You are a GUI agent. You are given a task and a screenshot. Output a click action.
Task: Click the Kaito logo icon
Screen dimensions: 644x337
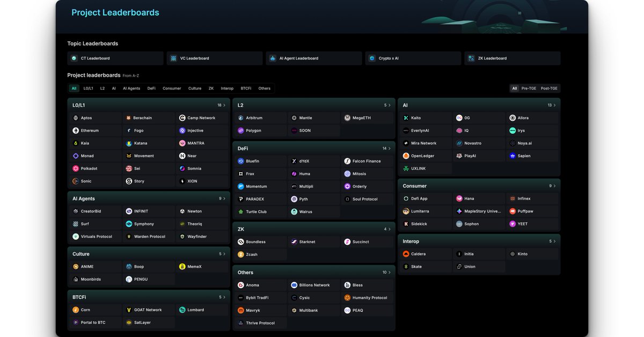point(406,118)
